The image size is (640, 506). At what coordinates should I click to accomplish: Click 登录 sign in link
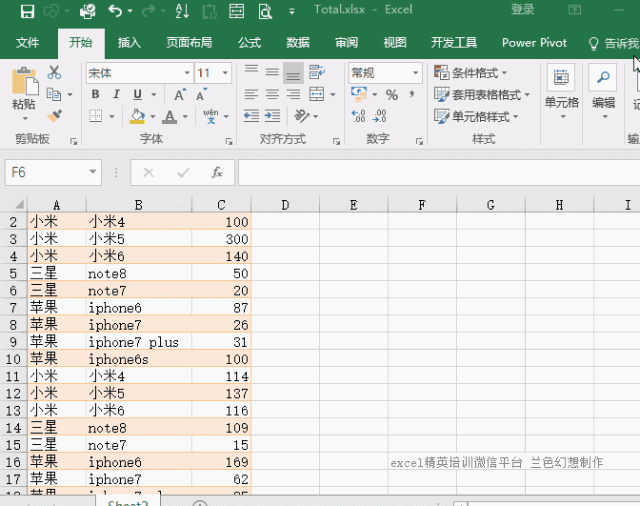click(522, 9)
